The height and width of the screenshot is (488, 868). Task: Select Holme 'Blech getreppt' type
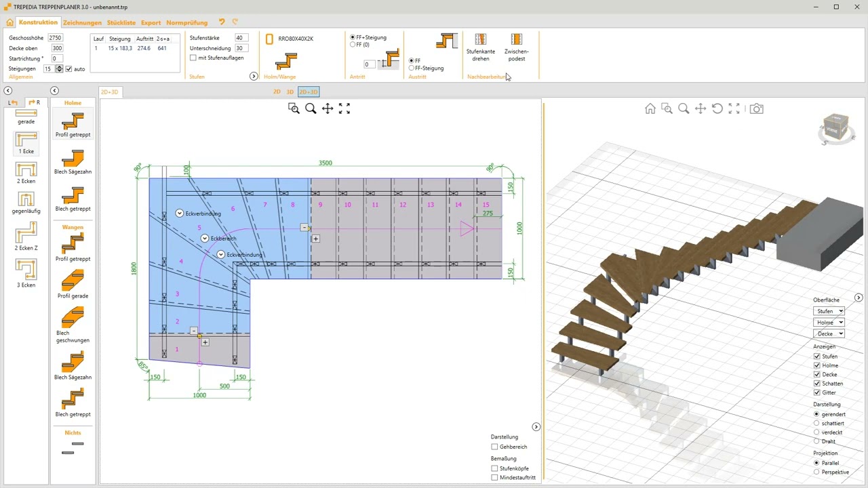[73, 200]
